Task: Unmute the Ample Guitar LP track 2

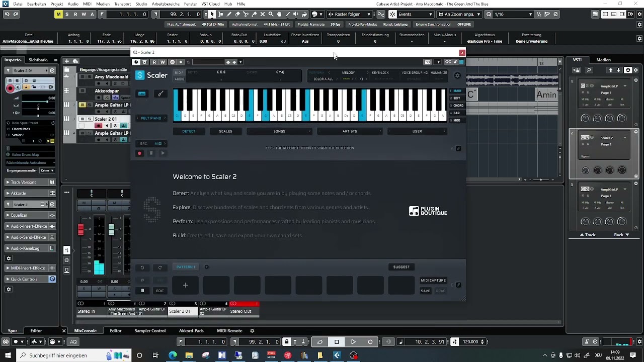Action: pos(83,105)
